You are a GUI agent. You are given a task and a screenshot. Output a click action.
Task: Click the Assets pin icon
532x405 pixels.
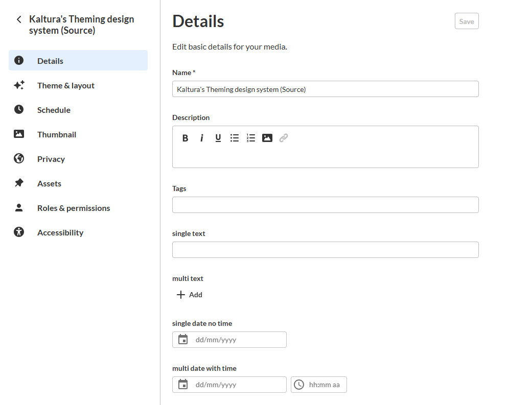point(19,183)
